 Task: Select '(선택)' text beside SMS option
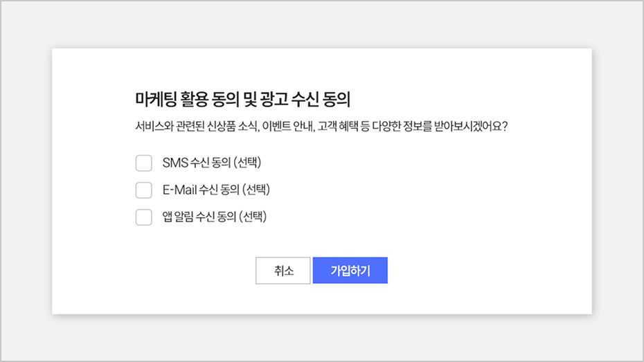coord(251,163)
